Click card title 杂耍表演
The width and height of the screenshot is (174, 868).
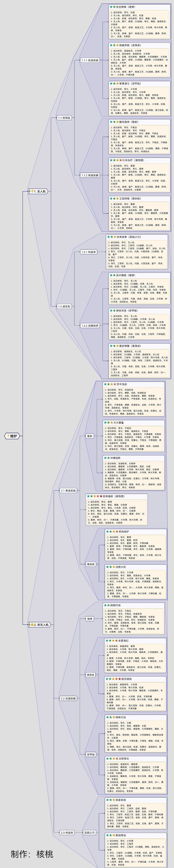point(121,800)
